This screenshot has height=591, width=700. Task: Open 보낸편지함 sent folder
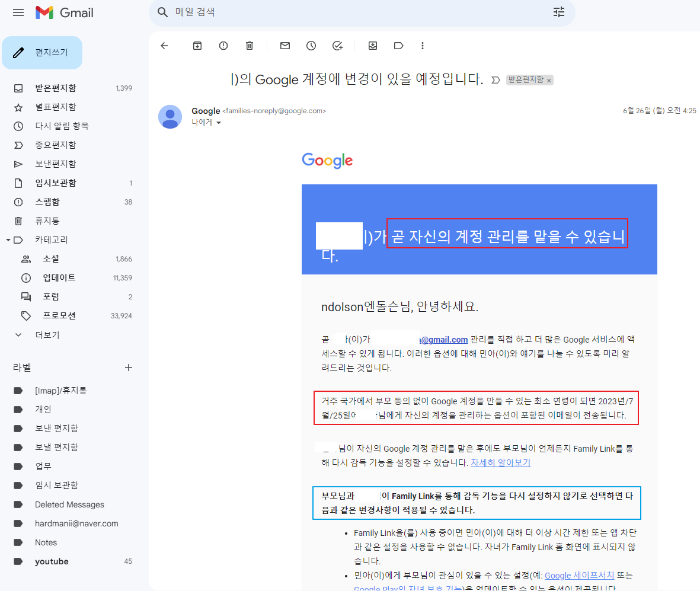point(72,164)
